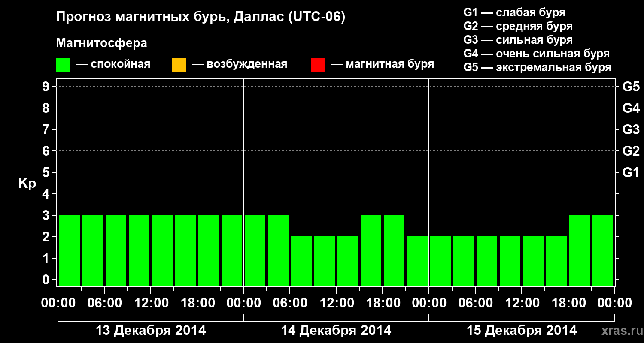Click the 'G1' label on the right axis
Viewport: 644px width, 343px height.
point(631,172)
